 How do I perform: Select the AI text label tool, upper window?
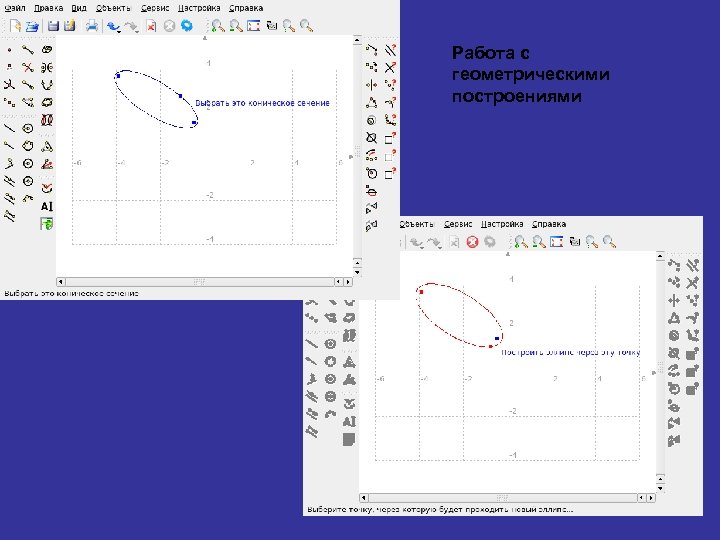(47, 206)
